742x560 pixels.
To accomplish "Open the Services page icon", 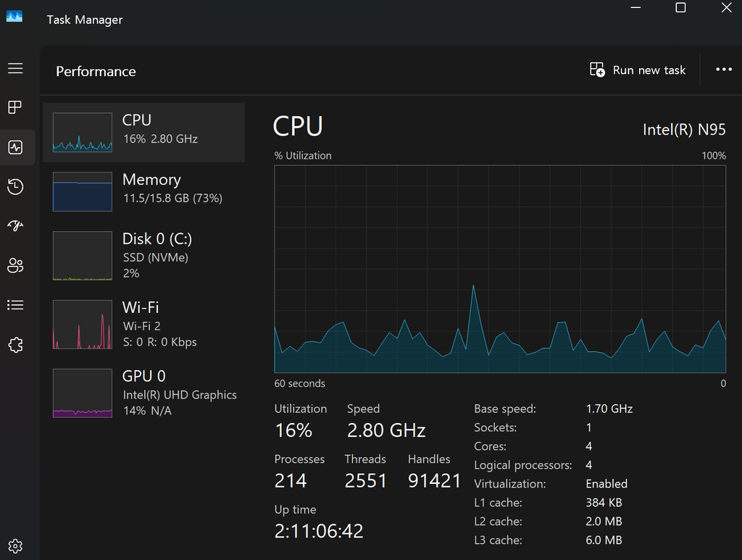I will [15, 345].
